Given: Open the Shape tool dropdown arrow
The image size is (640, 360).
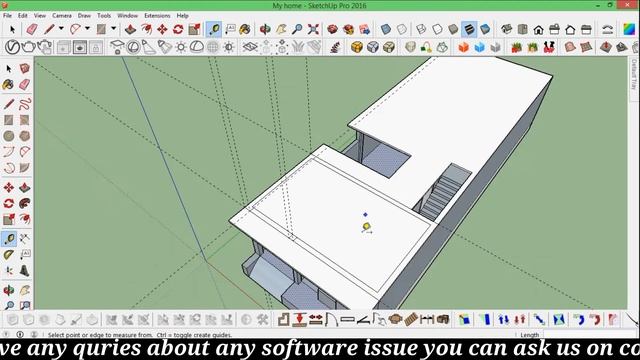Looking at the screenshot, I should [x=113, y=29].
